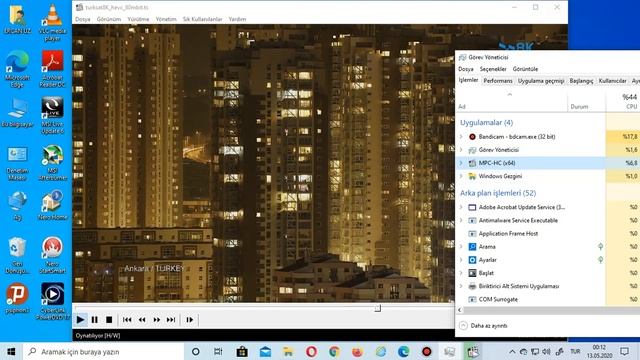Expand Adobe Acrobat Update Service row
640x360 pixels.
pyautogui.click(x=461, y=207)
